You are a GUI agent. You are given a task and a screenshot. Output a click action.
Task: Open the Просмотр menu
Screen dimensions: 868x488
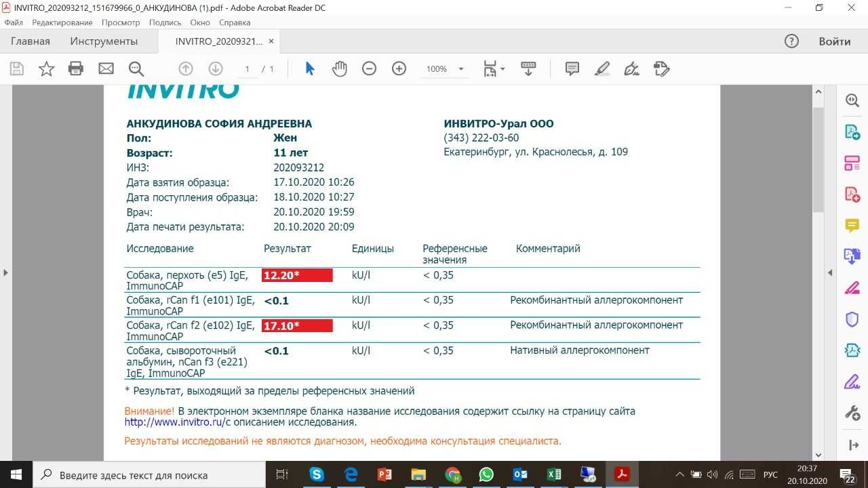[x=121, y=22]
